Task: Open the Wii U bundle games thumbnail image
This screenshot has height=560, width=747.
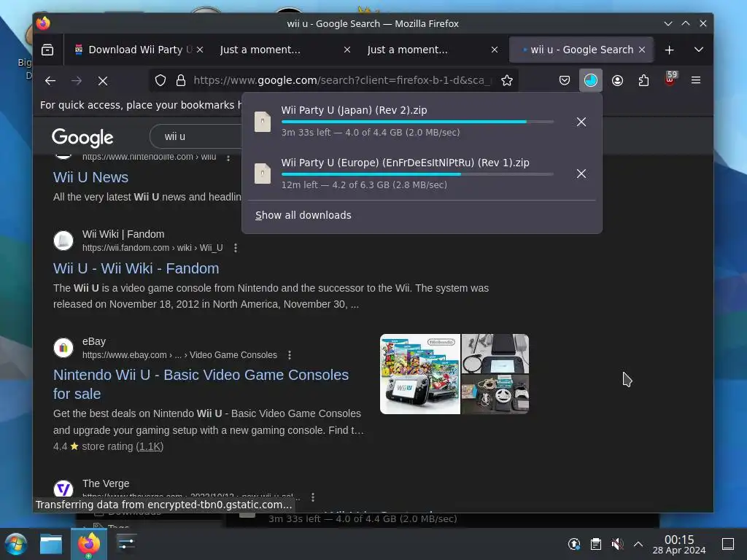Action: click(420, 374)
